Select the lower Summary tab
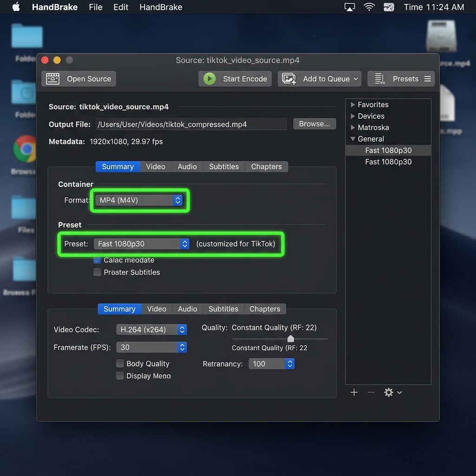 pos(119,309)
